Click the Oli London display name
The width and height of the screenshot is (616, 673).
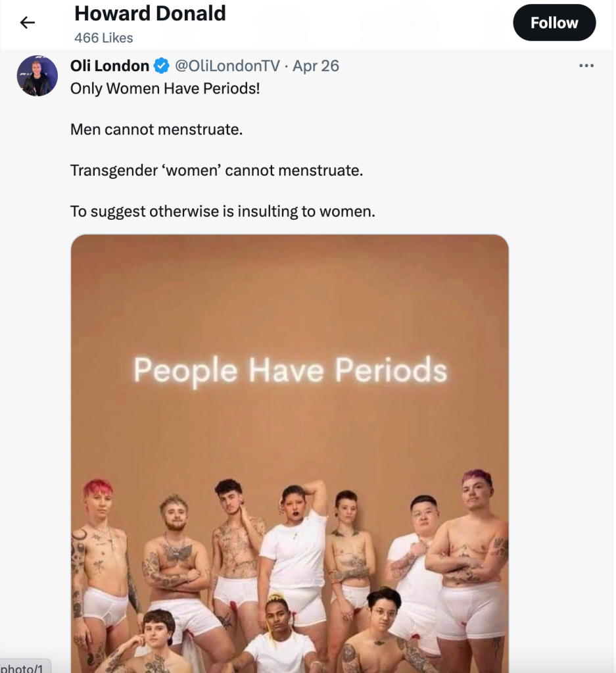[x=110, y=66]
